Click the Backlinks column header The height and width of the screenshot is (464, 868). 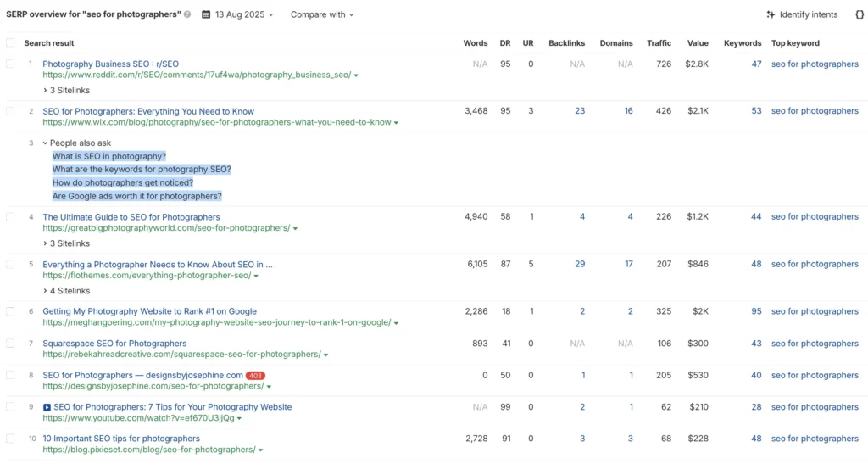tap(567, 43)
